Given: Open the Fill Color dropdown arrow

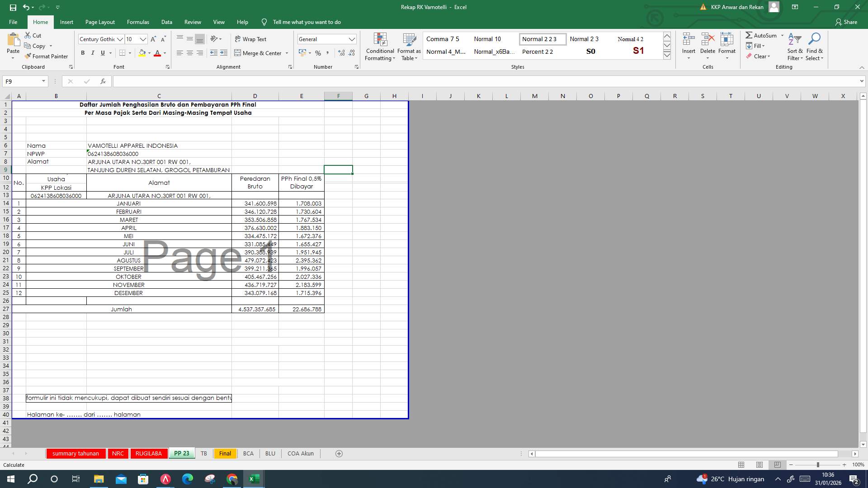Looking at the screenshot, I should point(149,53).
